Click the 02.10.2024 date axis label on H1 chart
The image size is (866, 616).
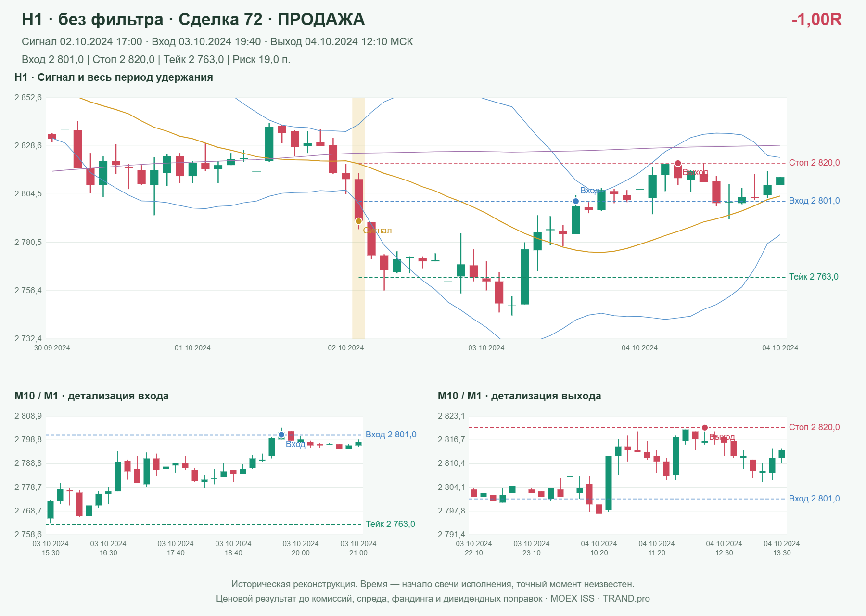click(x=346, y=348)
